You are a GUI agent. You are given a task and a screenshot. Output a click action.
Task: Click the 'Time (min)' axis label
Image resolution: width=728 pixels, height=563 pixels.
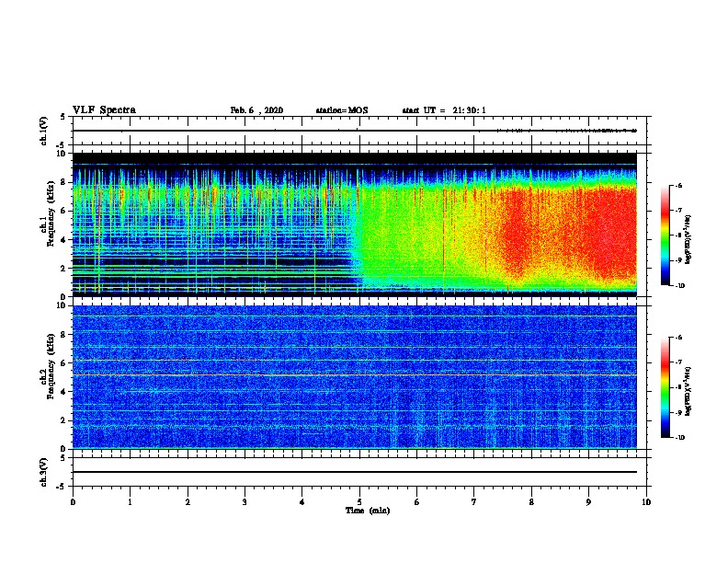[x=368, y=511]
